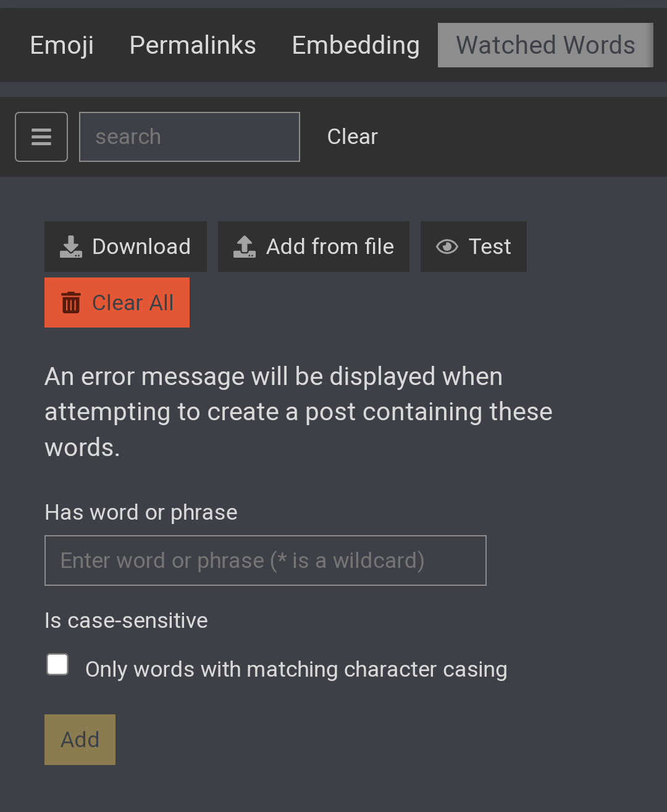Click the Download button label
Screen dimensions: 667x812
point(141,247)
